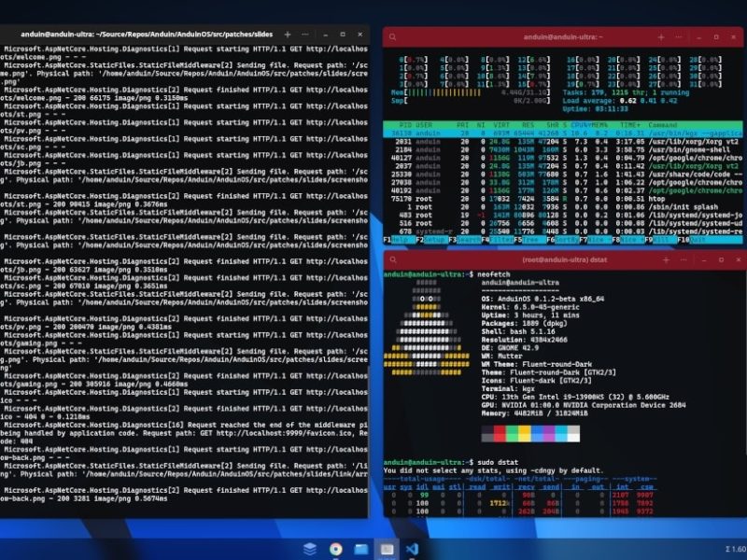Sort htop by the MEM% column header
Viewport: 747px width, 560px height.
coord(599,125)
